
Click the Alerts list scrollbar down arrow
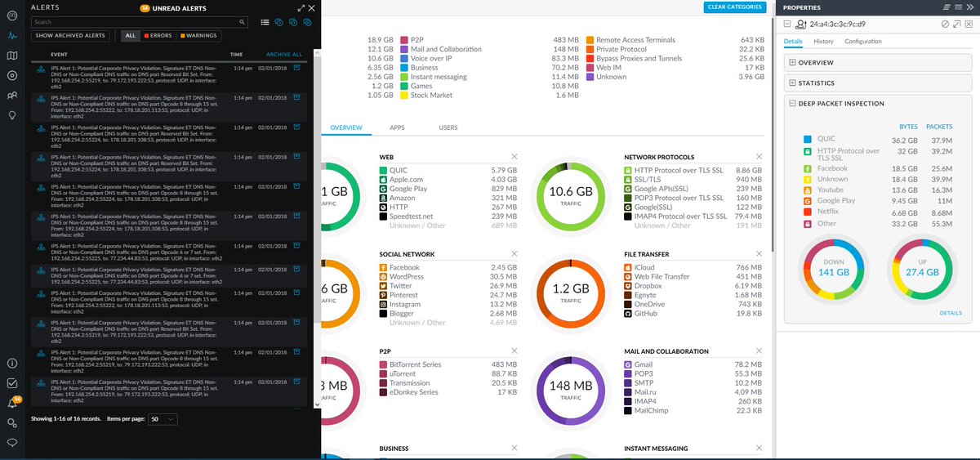pos(317,404)
